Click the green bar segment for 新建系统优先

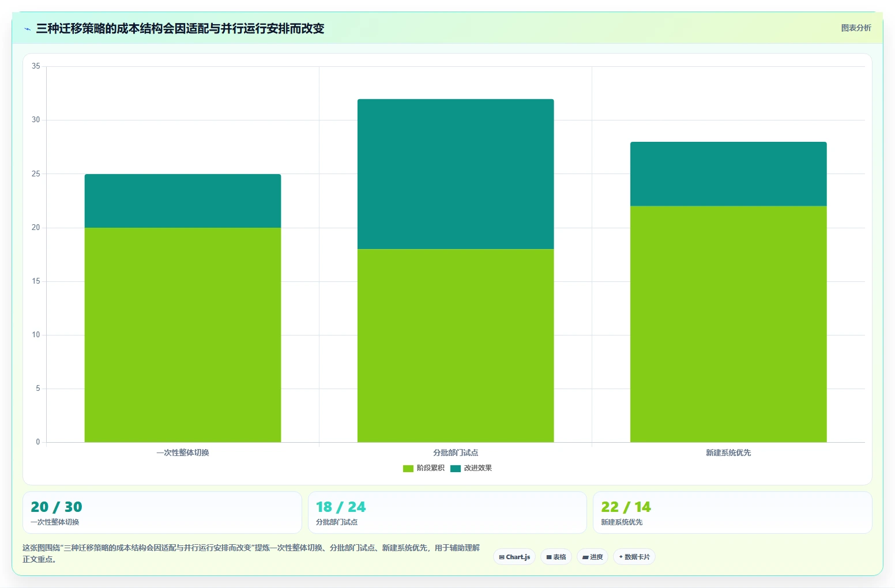(x=728, y=324)
